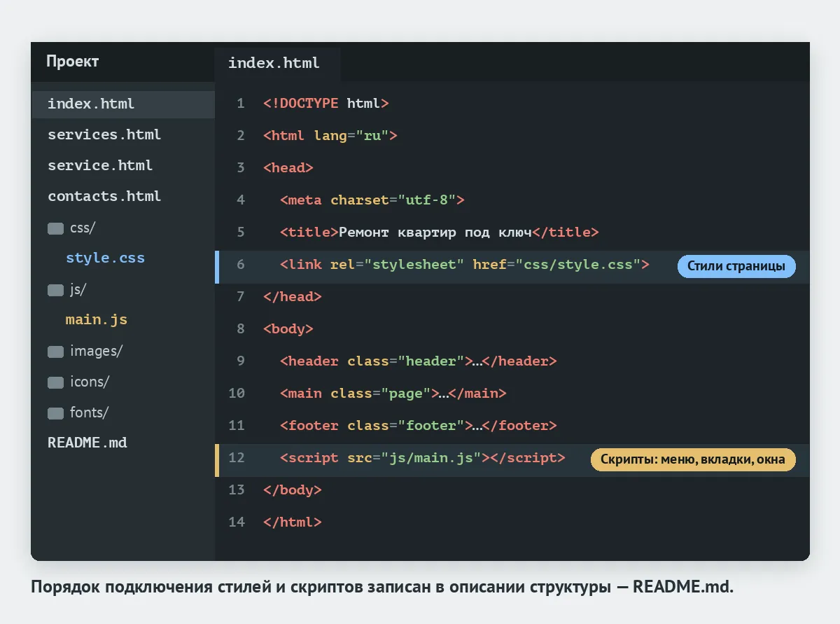Click the css folder icon
This screenshot has height=624, width=840.
[x=55, y=228]
